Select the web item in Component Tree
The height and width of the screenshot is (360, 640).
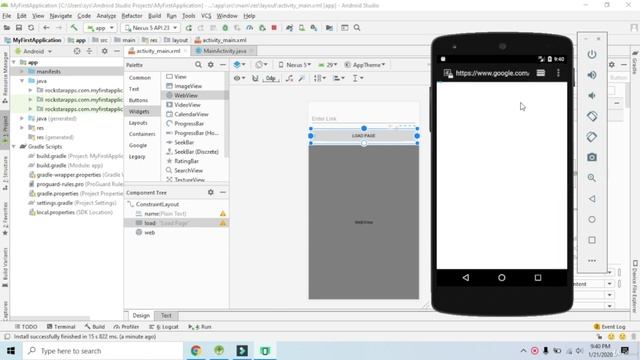pos(149,232)
